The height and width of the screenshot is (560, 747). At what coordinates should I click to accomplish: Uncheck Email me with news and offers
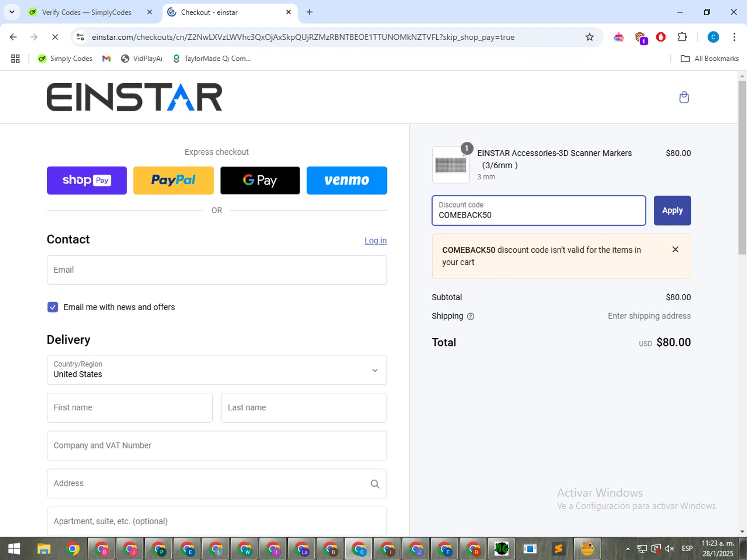(53, 307)
